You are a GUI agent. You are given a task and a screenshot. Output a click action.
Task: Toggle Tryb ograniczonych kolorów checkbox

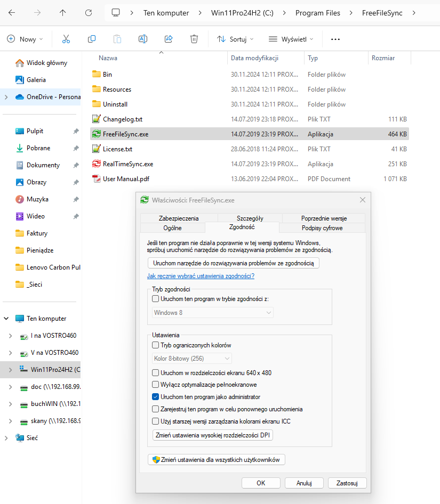pos(155,345)
